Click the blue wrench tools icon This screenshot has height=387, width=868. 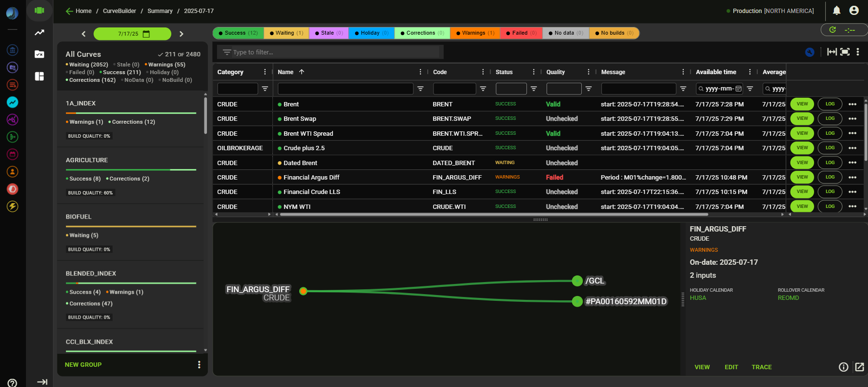point(810,52)
